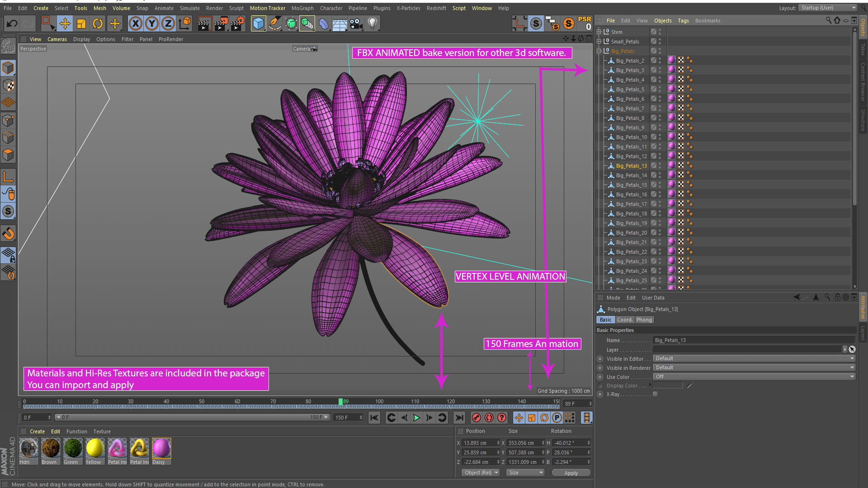
Task: Switch to the Coord. tab
Action: (625, 319)
